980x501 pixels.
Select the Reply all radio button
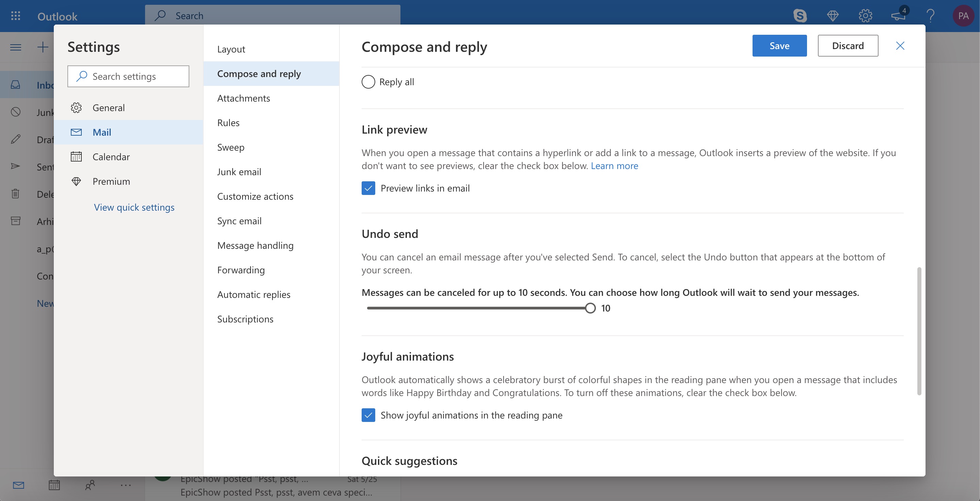[x=368, y=82]
